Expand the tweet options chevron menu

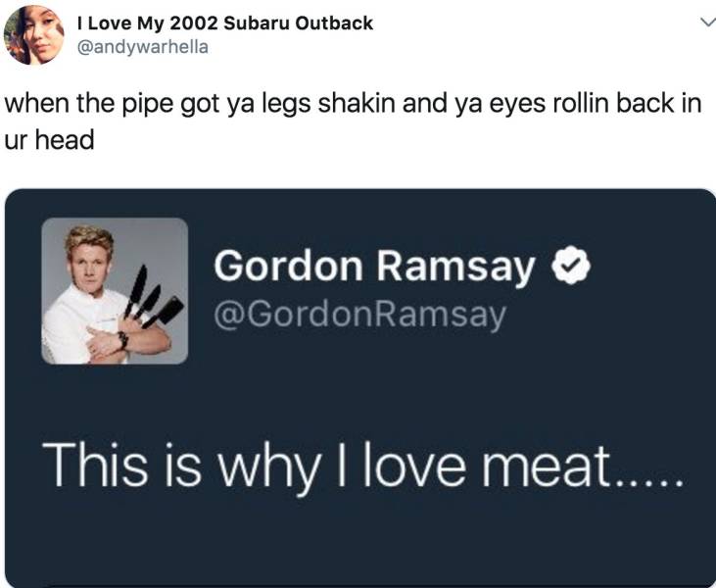coord(696,24)
